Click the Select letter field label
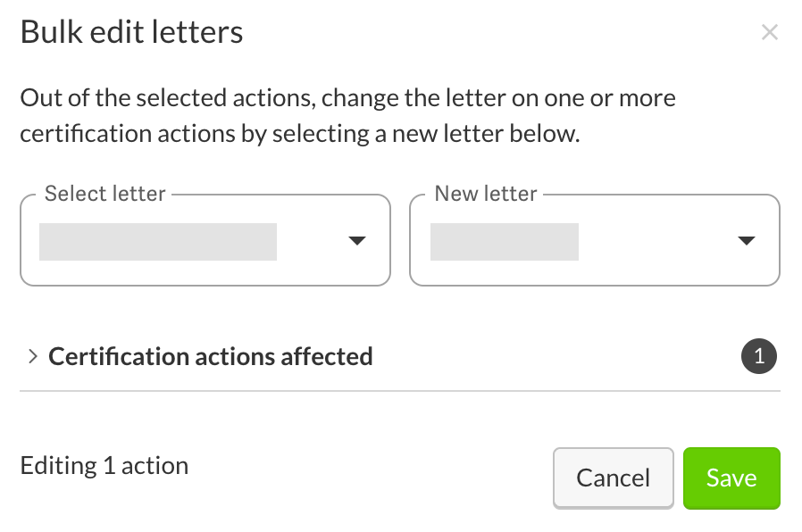The height and width of the screenshot is (532, 802). 105,194
